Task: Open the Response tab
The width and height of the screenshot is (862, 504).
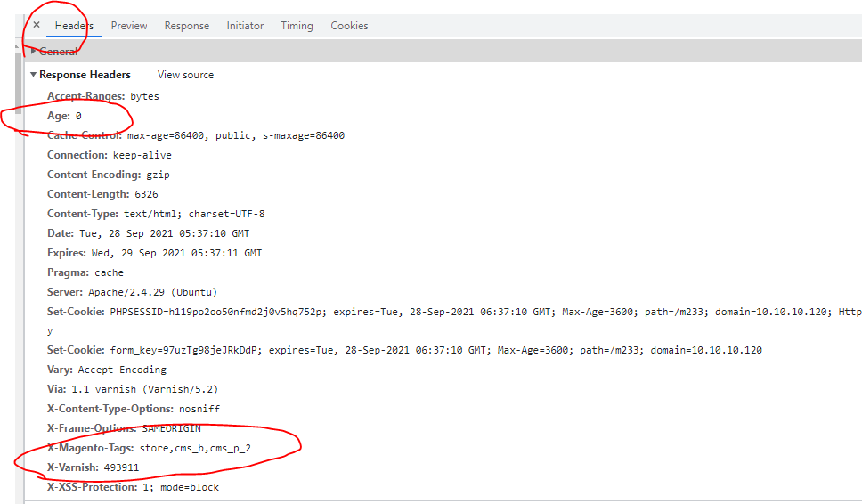Action: click(x=186, y=26)
